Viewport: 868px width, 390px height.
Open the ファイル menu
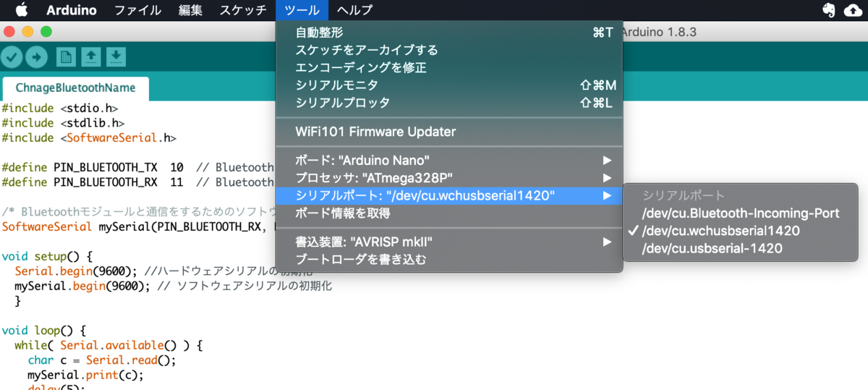click(x=138, y=10)
